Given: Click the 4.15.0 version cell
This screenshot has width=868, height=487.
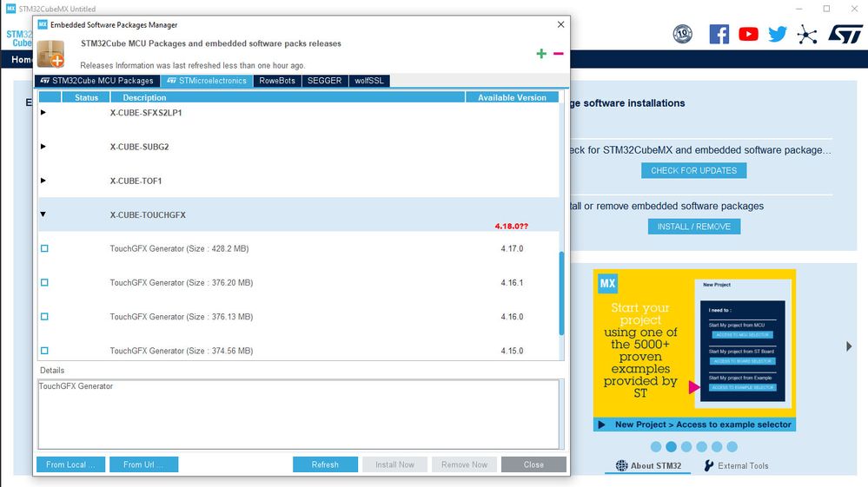Looking at the screenshot, I should pyautogui.click(x=512, y=351).
